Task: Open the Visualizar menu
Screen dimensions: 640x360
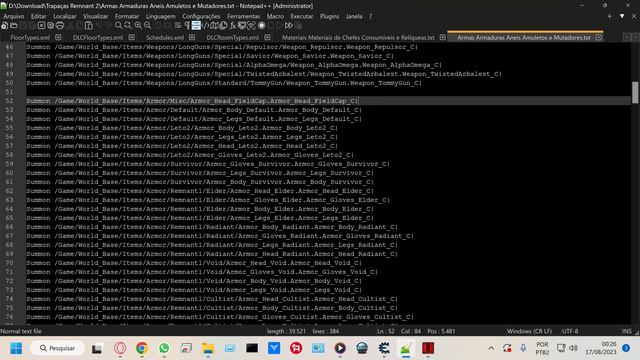Action: point(96,16)
